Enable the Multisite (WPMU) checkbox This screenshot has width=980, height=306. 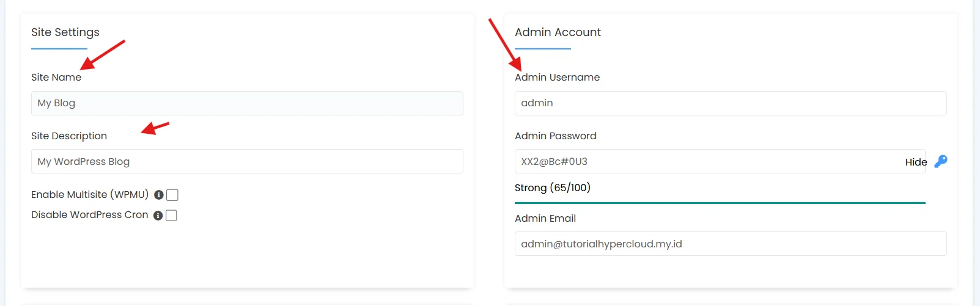pyautogui.click(x=172, y=195)
